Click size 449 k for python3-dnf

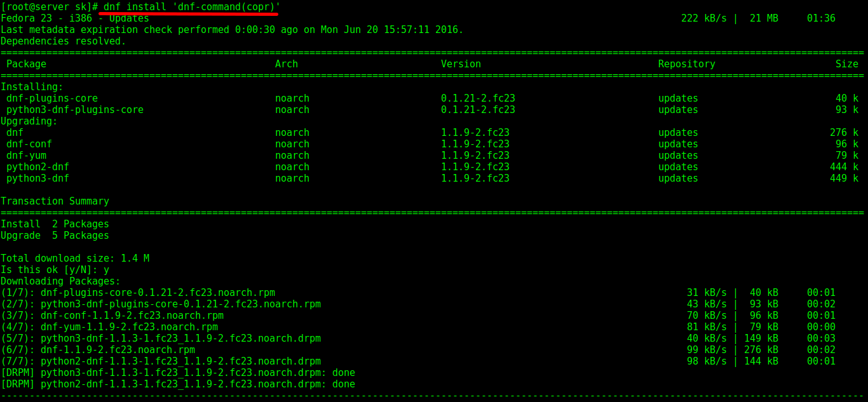click(x=844, y=178)
